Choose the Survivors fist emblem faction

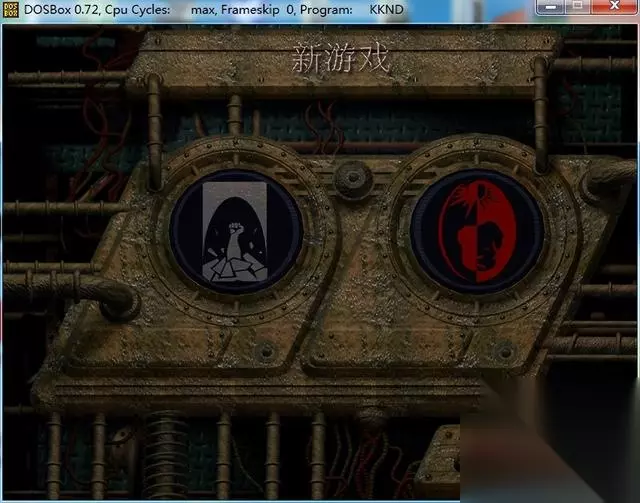click(x=236, y=231)
